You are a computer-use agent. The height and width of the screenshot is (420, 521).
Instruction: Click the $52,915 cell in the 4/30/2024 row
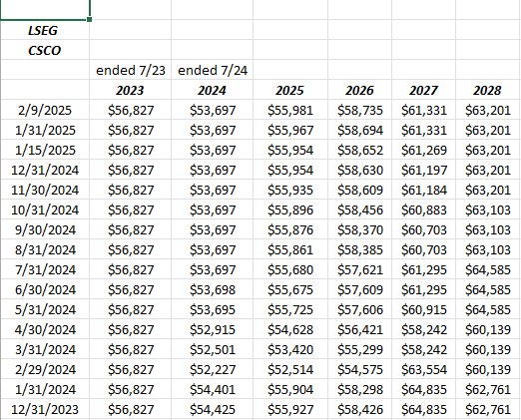(213, 329)
